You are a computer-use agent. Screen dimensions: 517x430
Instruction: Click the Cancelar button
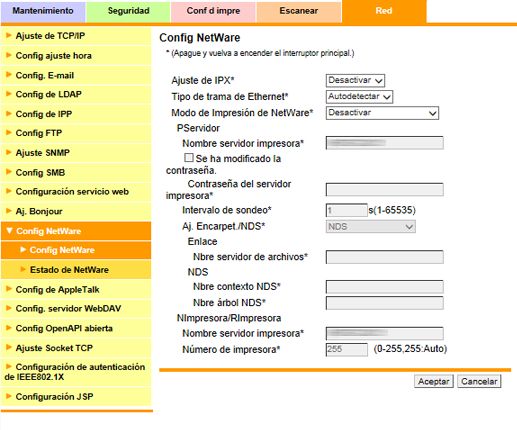(479, 381)
